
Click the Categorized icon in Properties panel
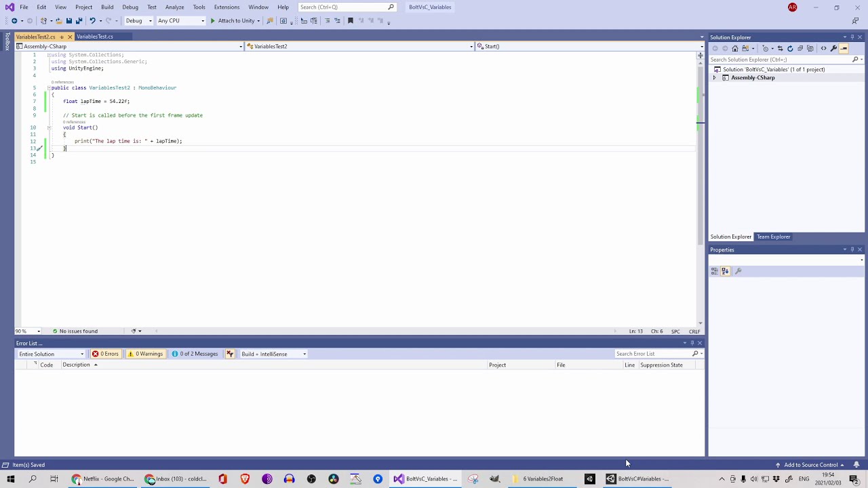click(x=715, y=271)
